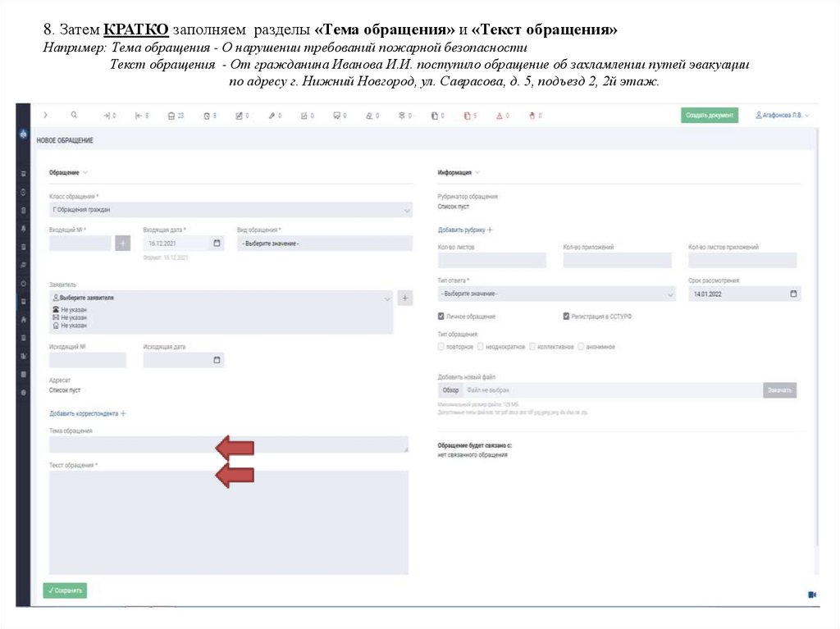Viewport: 840px width, 629px height.
Task: Click the plus button next to заявитель field
Action: pos(404,298)
